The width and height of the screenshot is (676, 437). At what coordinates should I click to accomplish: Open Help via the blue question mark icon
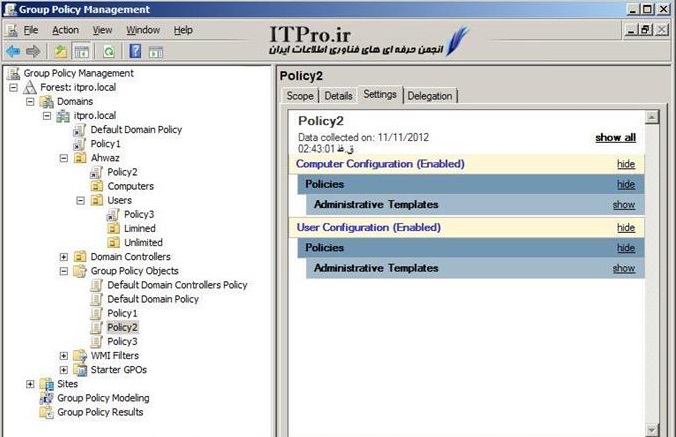click(x=134, y=51)
